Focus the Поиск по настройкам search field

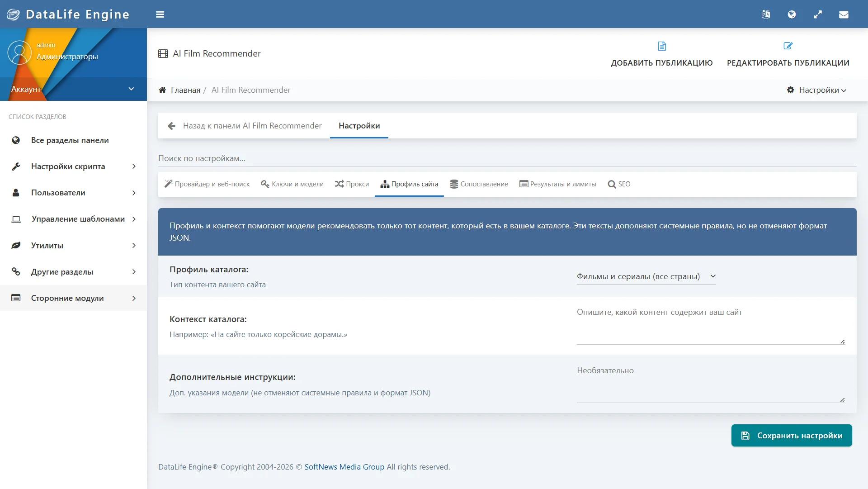[507, 158]
